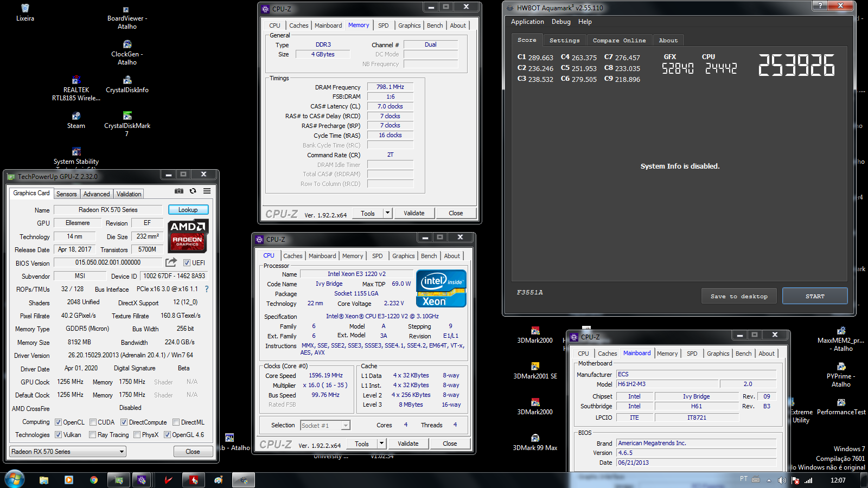Screen dimensions: 868x488
Task: Open Compare Online tab in Aquamark
Action: (x=619, y=40)
